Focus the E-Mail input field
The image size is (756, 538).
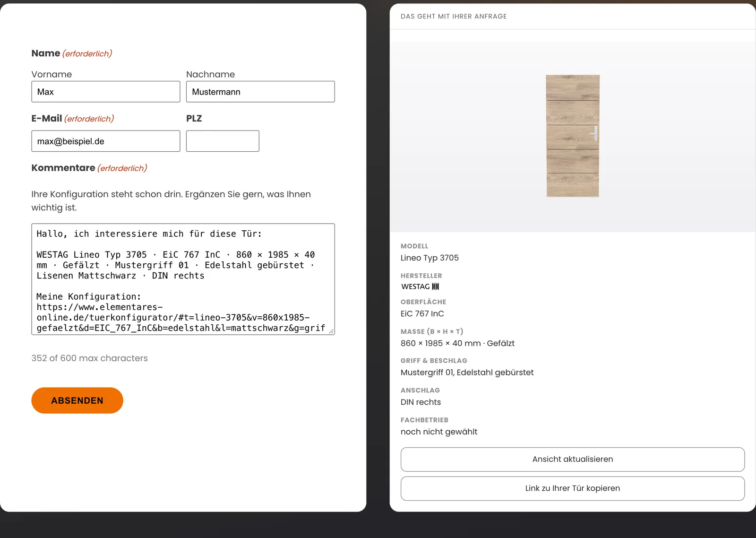(x=106, y=141)
